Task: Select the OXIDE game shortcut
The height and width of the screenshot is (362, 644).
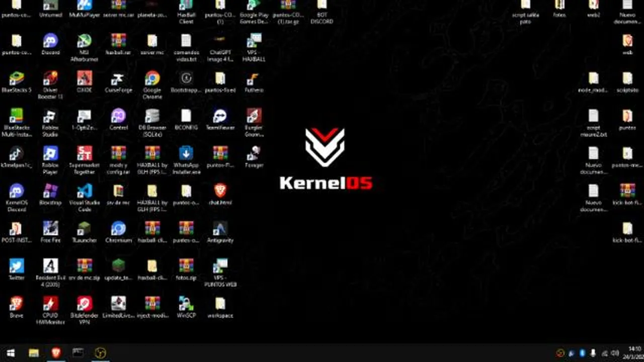Action: point(84,82)
